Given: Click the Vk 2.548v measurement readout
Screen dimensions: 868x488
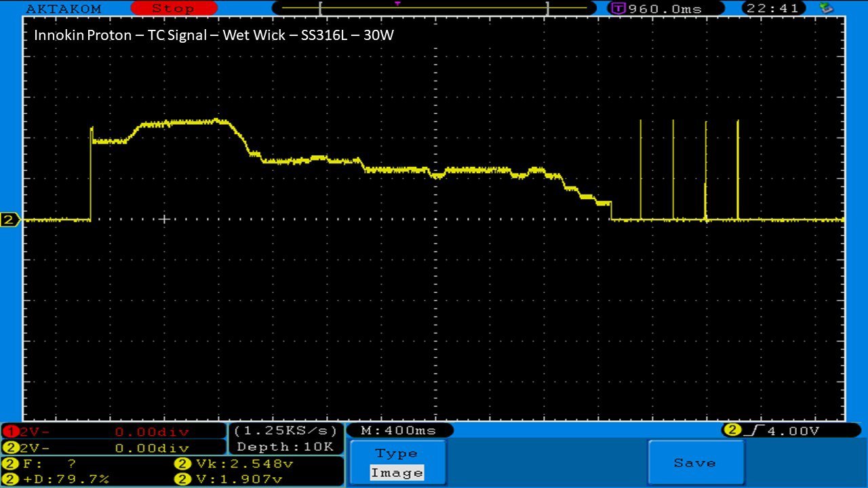Looking at the screenshot, I should point(234,464).
